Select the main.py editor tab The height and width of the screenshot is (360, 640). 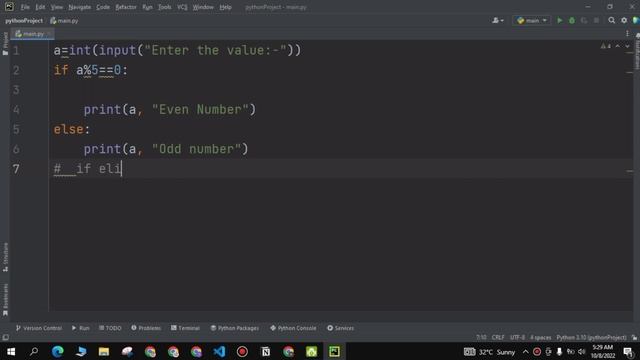(32, 34)
